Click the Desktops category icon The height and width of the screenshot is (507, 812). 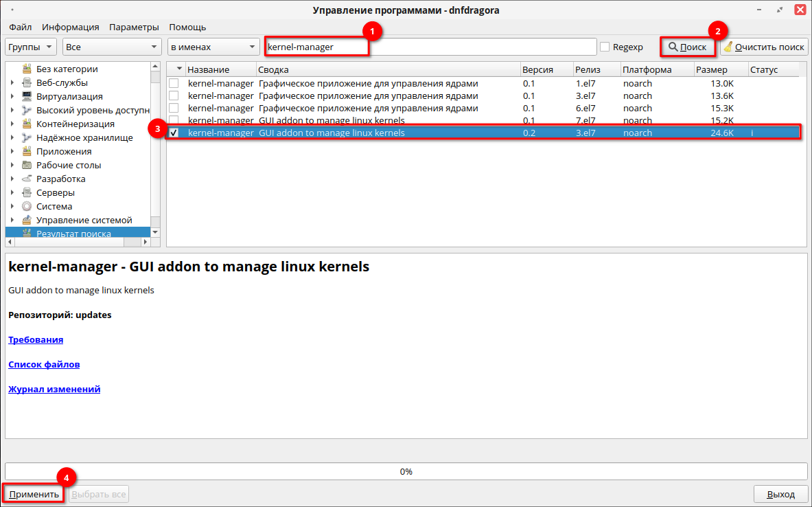(27, 165)
